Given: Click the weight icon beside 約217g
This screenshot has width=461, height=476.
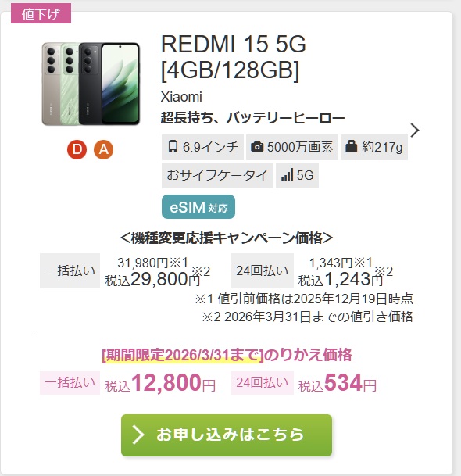Looking at the screenshot, I should [351, 147].
